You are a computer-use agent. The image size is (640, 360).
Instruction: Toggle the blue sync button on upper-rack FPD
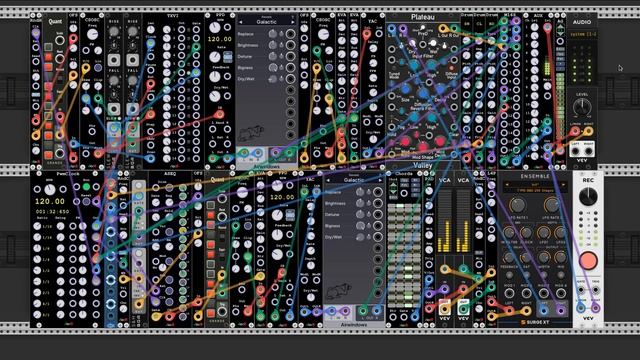point(227,57)
